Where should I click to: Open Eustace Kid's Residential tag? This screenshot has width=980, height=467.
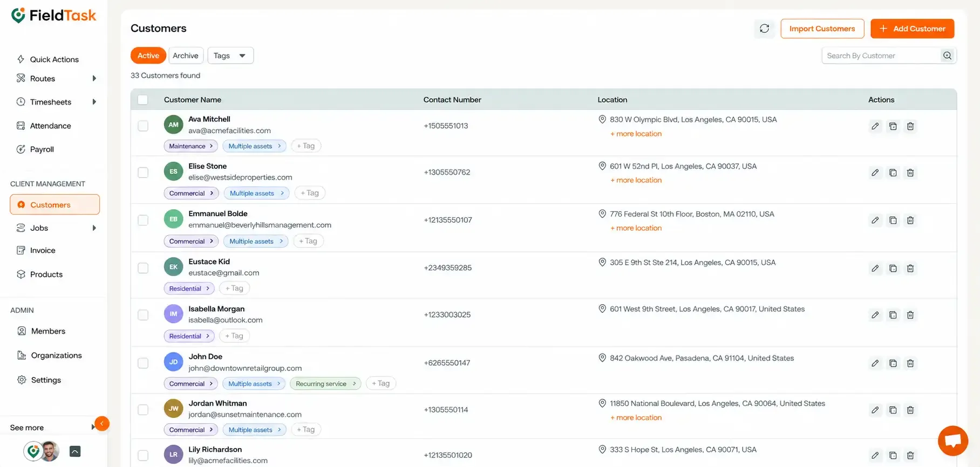click(x=189, y=289)
